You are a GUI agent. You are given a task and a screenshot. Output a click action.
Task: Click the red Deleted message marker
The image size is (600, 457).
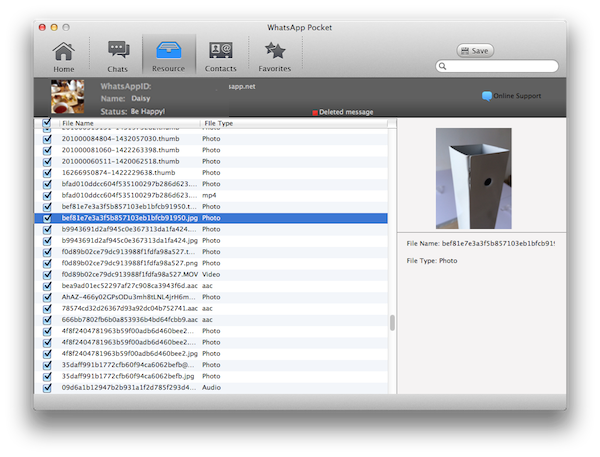[315, 113]
